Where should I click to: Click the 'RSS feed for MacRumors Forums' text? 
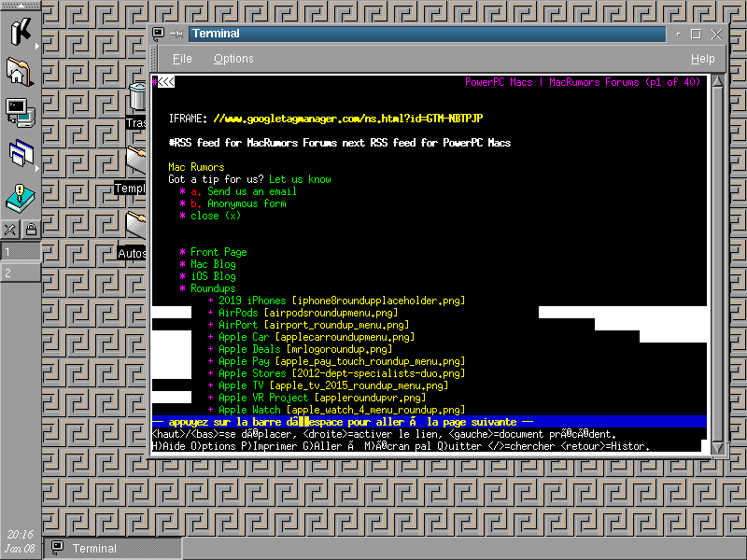252,143
